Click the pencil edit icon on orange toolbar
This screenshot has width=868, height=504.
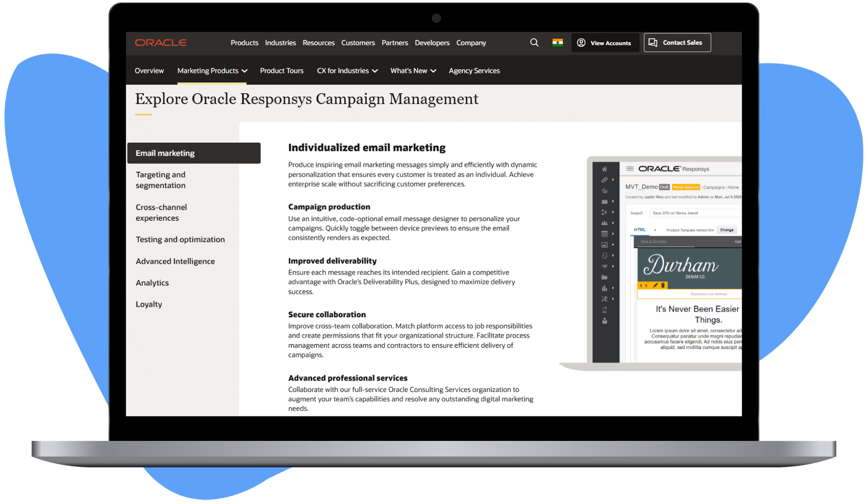(655, 285)
